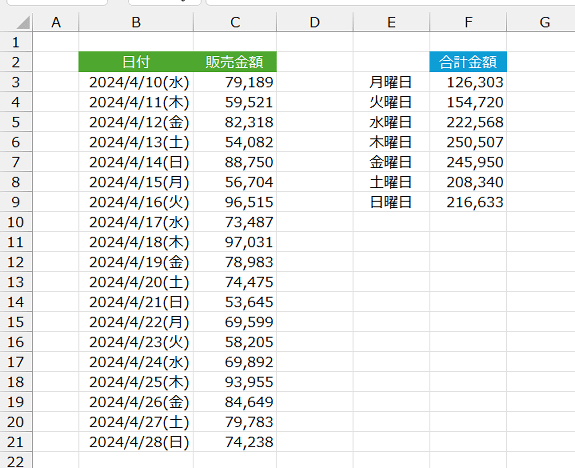575x468 pixels.
Task: Click cell with date 2024/4/28(日)
Action: [136, 442]
